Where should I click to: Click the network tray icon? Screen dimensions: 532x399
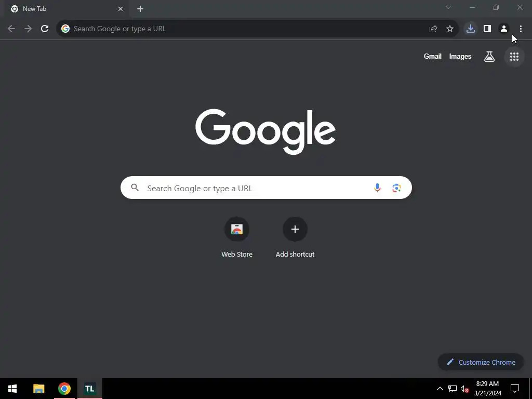[x=453, y=389]
